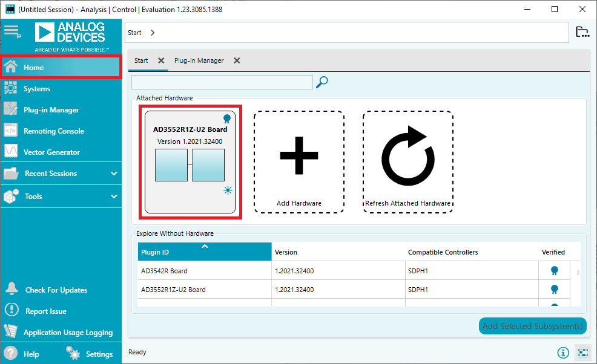Click the hardware search input field
This screenshot has width=597, height=364.
pyautogui.click(x=222, y=82)
